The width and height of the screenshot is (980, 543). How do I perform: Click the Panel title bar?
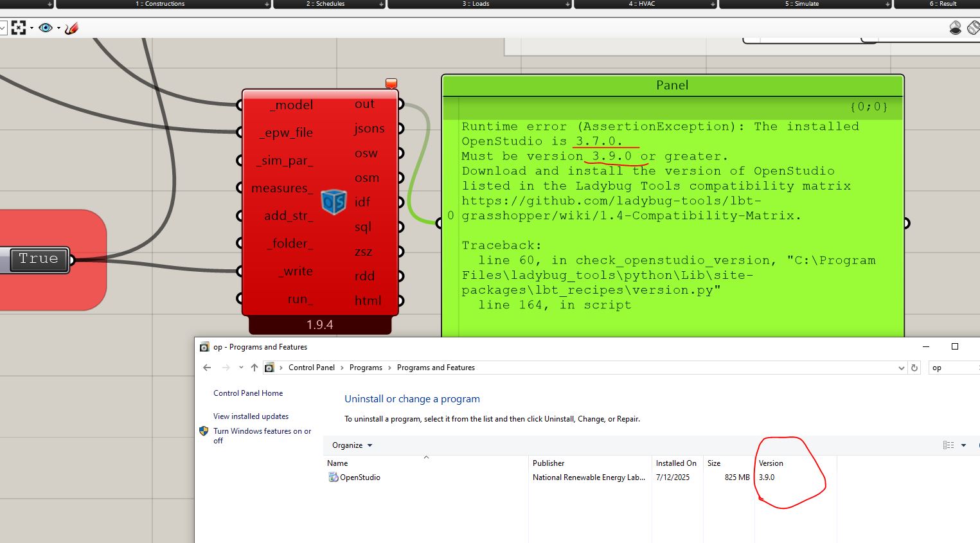point(672,85)
